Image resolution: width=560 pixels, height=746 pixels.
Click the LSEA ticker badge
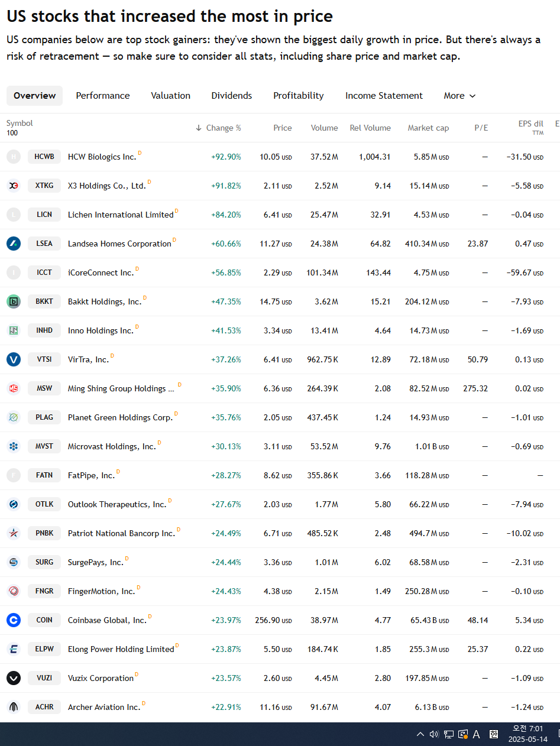click(44, 244)
